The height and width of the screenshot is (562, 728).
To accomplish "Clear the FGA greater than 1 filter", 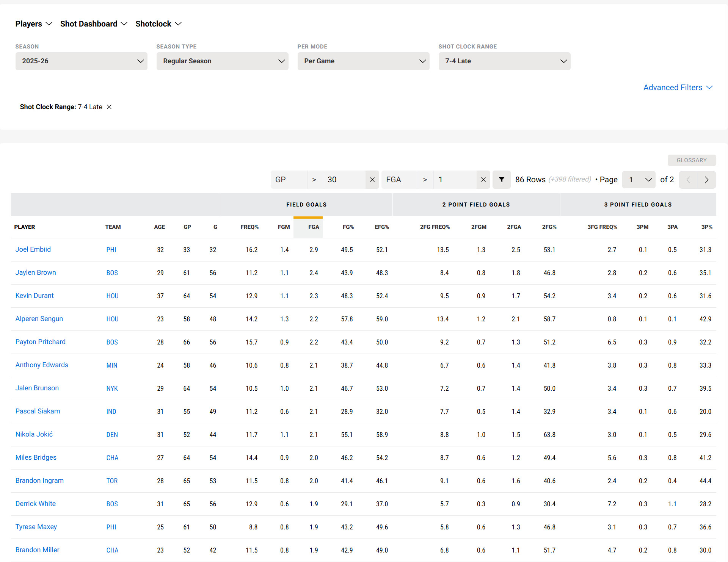I will tap(483, 180).
